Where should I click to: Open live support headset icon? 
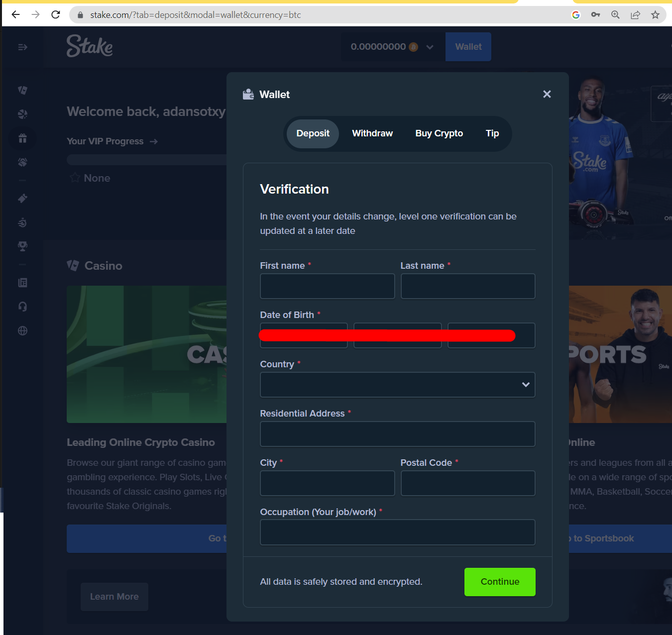click(x=22, y=307)
